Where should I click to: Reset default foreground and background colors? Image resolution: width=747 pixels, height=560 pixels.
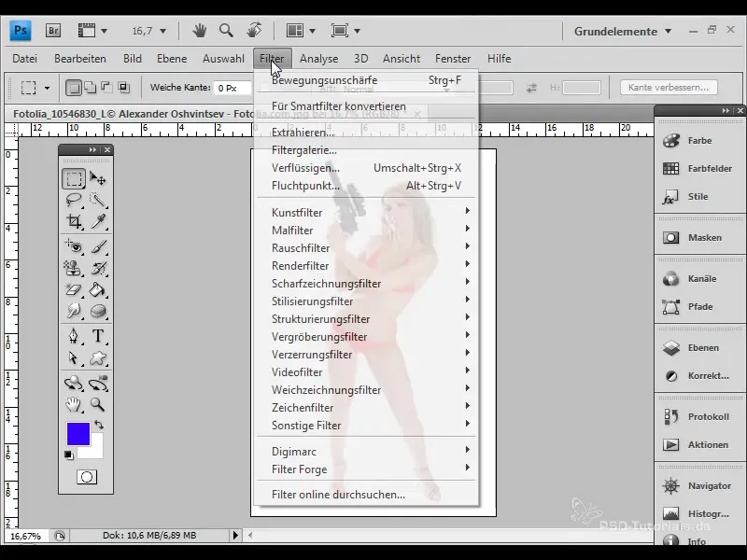(x=68, y=455)
